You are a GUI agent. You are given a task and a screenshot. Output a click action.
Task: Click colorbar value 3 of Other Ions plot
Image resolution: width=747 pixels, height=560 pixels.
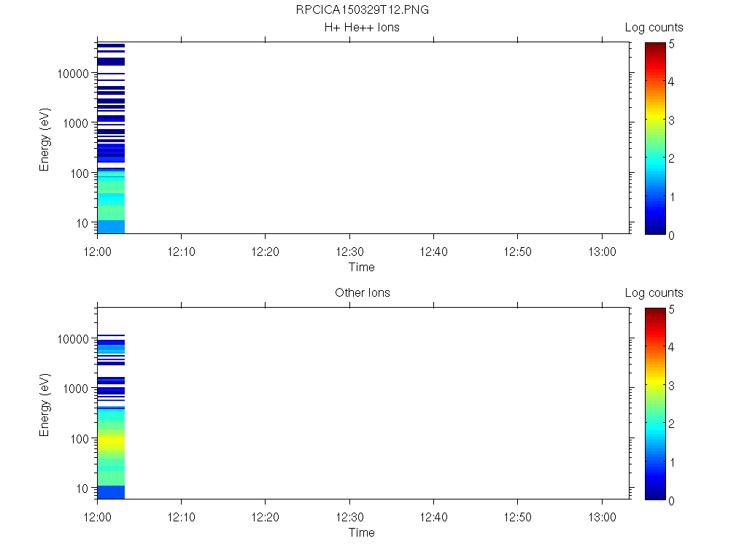[671, 386]
